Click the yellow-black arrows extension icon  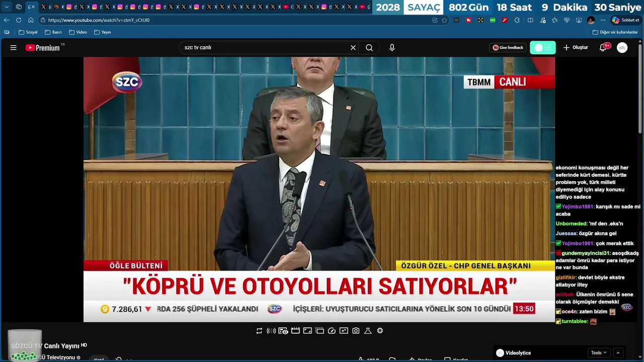[480, 20]
